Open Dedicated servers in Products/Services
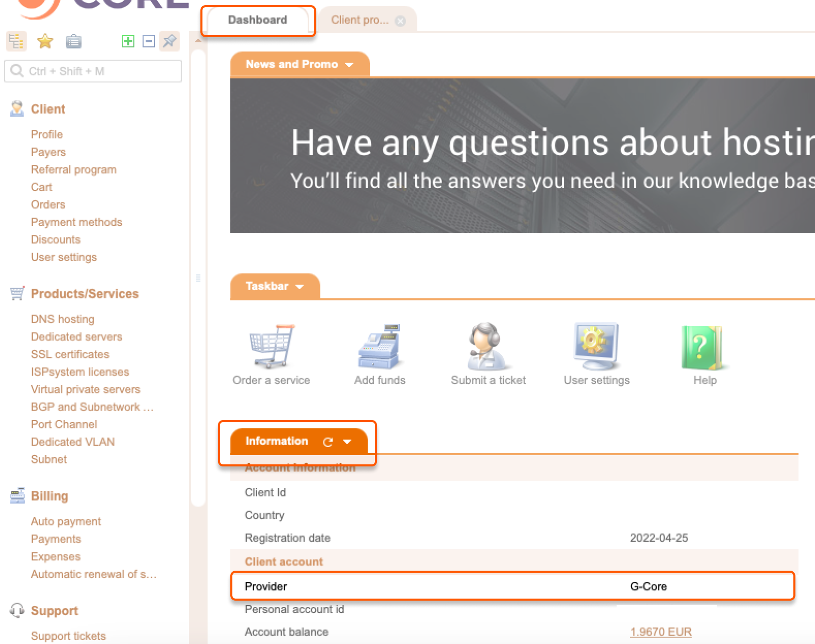The width and height of the screenshot is (815, 644). (x=76, y=337)
